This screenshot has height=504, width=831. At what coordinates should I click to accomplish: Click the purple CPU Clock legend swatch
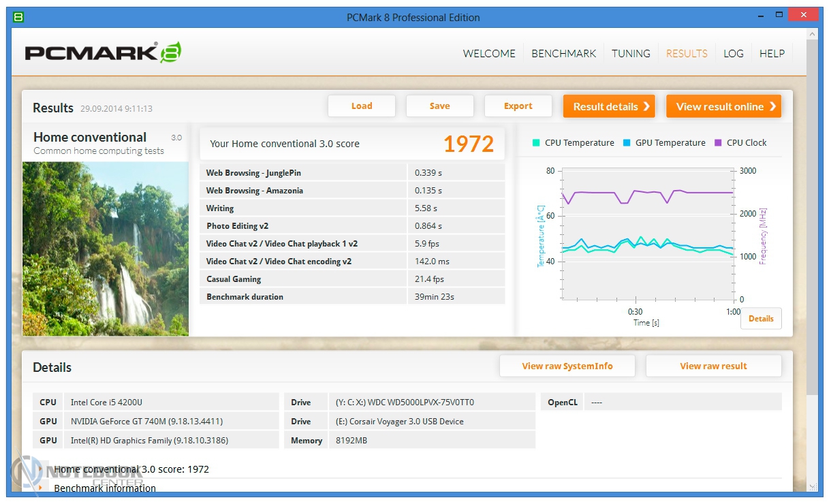[718, 143]
